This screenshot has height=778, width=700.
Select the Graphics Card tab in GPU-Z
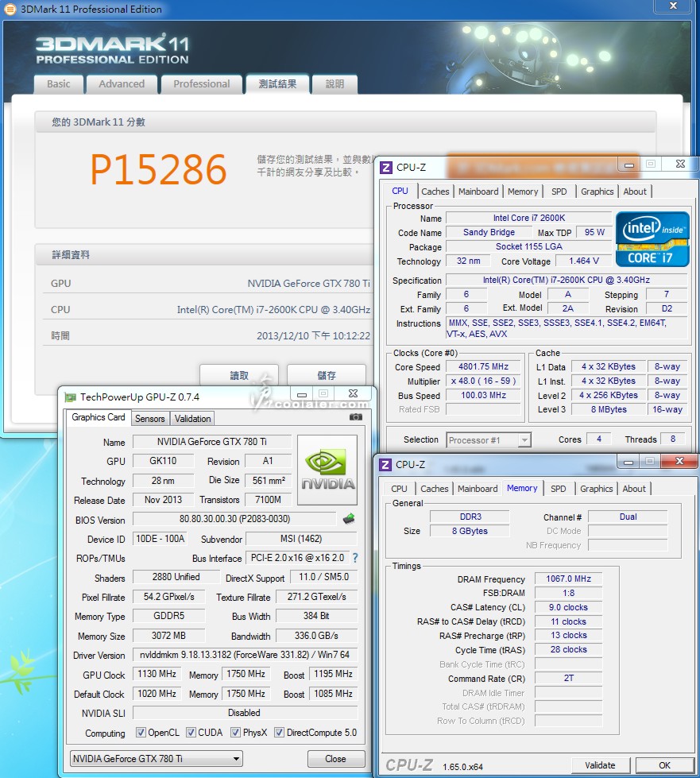[x=99, y=417]
